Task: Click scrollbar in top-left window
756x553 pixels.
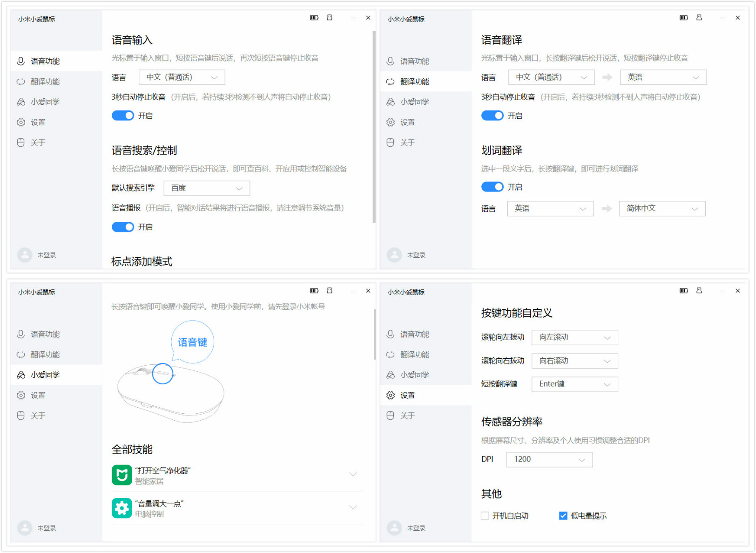Action: tap(374, 127)
